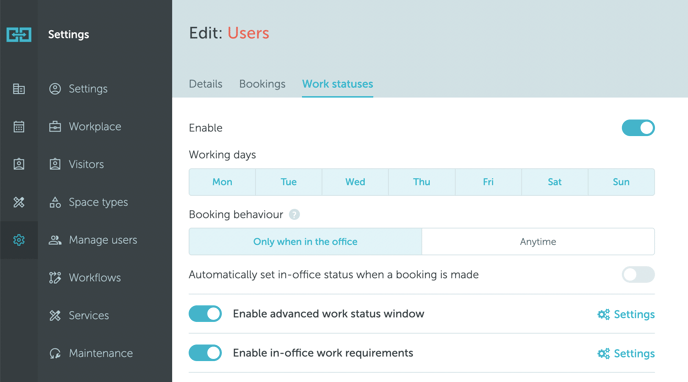Select Only when in the office option

[305, 242]
